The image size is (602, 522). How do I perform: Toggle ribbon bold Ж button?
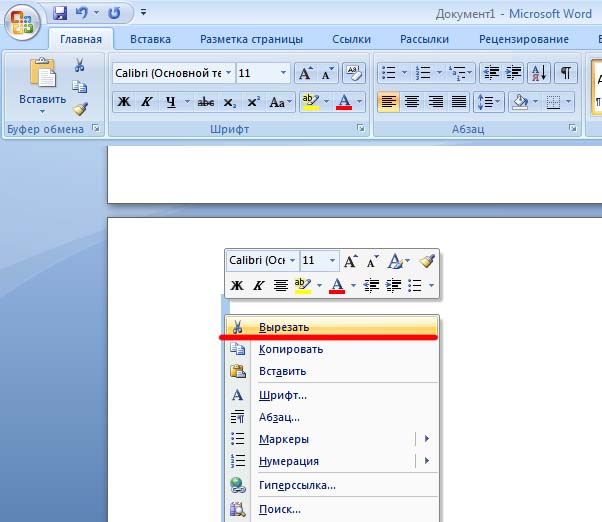(124, 102)
